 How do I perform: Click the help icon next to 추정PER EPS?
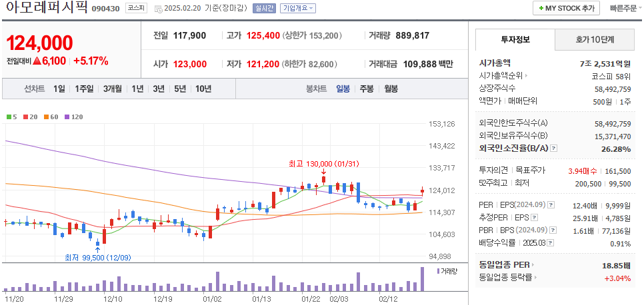pos(535,218)
